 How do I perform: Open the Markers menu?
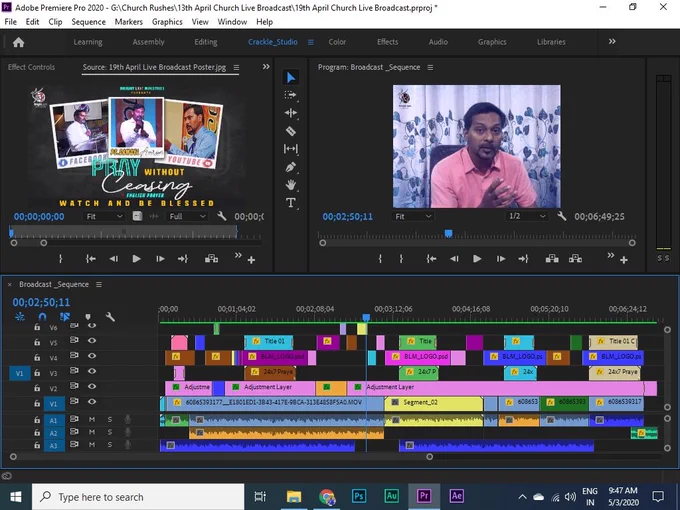coord(128,22)
